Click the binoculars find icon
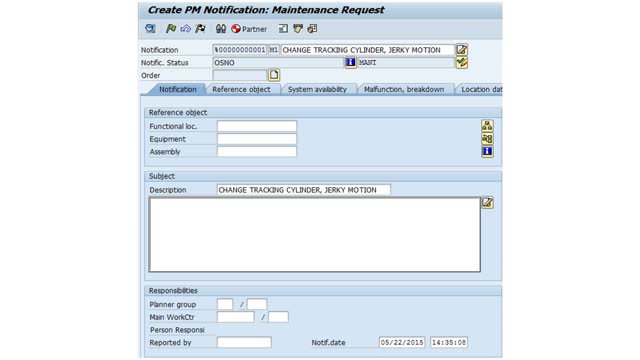 coord(221,29)
